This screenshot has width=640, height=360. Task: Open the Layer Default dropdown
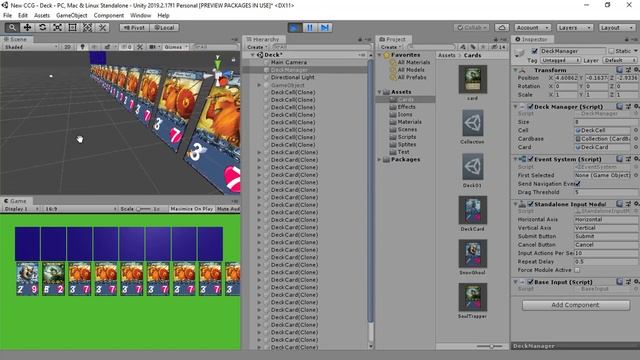(620, 60)
